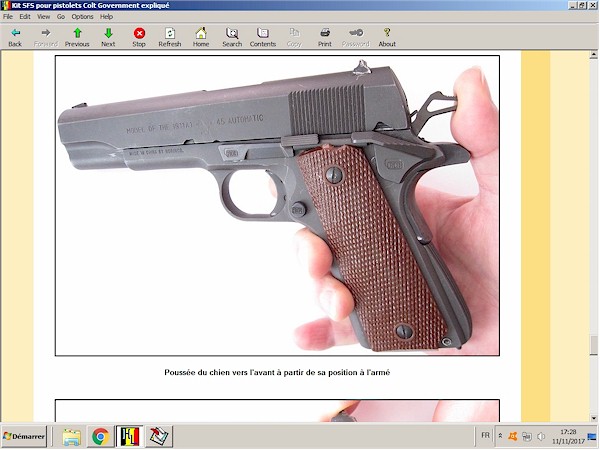Click caption 'Poussée du chien vers l'avant'
Viewport: 600px width, 450px height.
[x=277, y=372]
